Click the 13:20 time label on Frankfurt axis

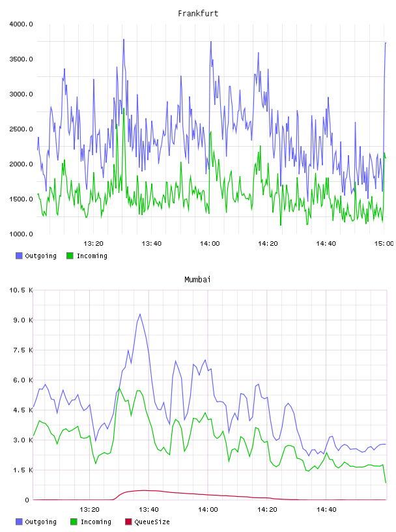point(93,243)
